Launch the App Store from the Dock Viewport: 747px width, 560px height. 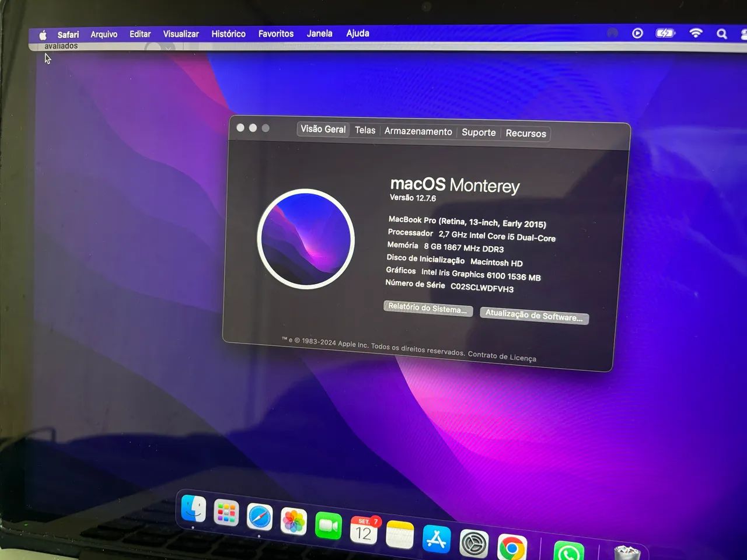tap(437, 540)
